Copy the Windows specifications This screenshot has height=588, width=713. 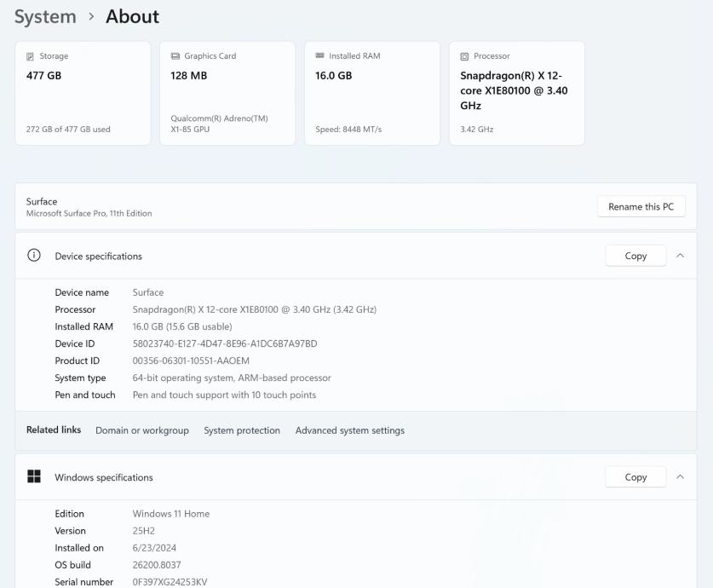click(635, 477)
